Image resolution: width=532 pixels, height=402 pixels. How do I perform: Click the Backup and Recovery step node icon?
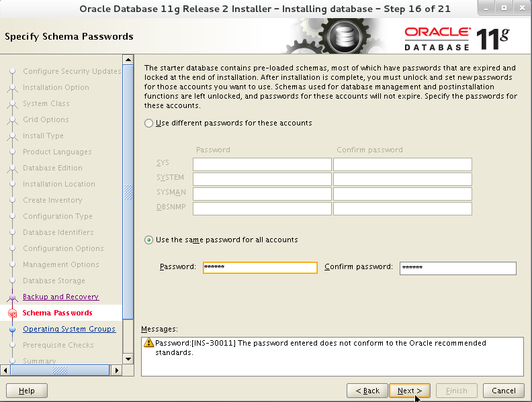pos(13,297)
